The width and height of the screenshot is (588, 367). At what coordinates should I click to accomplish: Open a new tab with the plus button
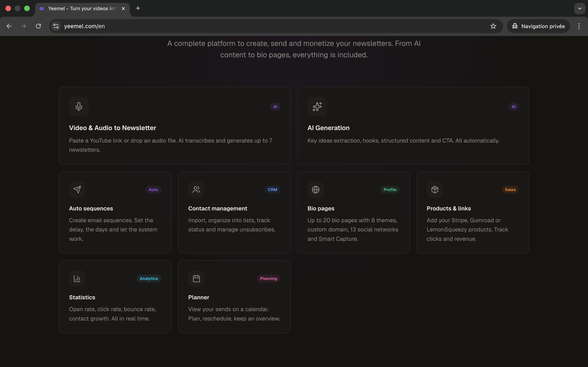(138, 9)
